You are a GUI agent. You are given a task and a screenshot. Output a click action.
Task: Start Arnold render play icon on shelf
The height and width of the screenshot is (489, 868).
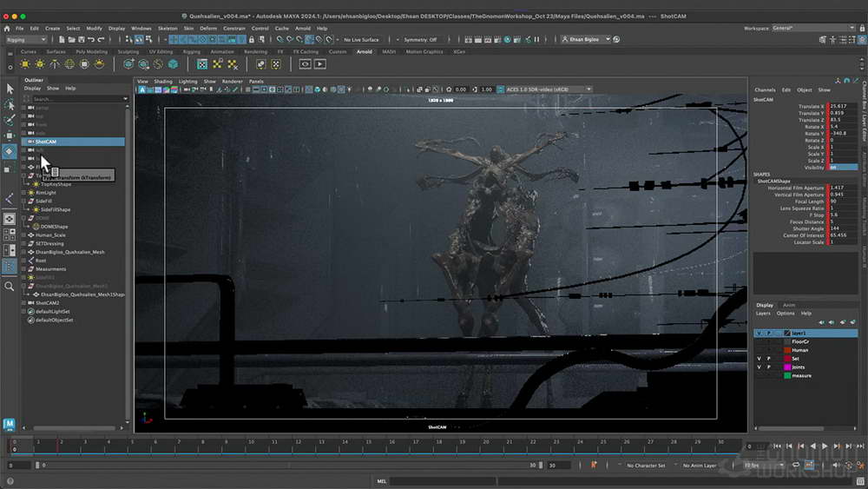(x=320, y=64)
